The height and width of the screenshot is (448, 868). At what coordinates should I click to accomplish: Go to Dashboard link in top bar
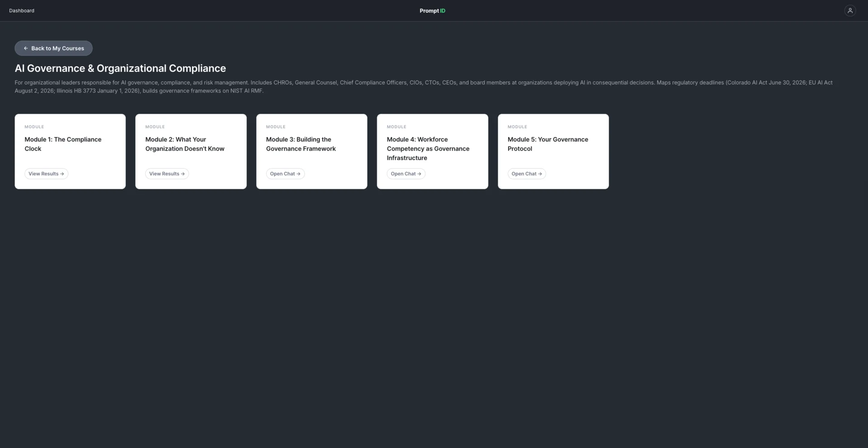[x=22, y=10]
